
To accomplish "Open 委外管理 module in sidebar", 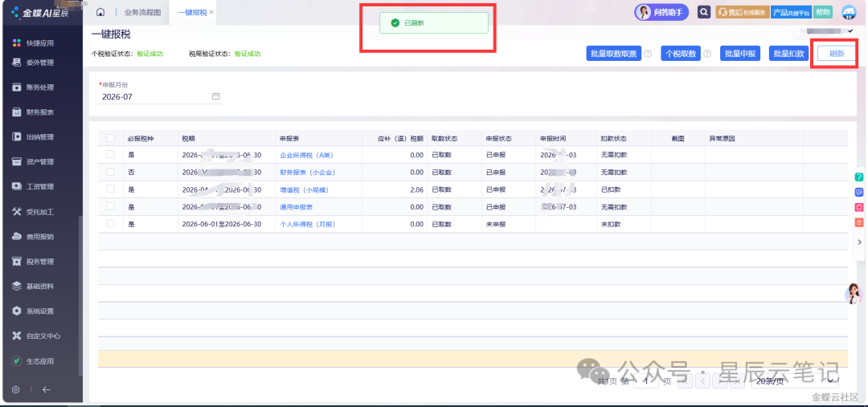I will (x=33, y=63).
